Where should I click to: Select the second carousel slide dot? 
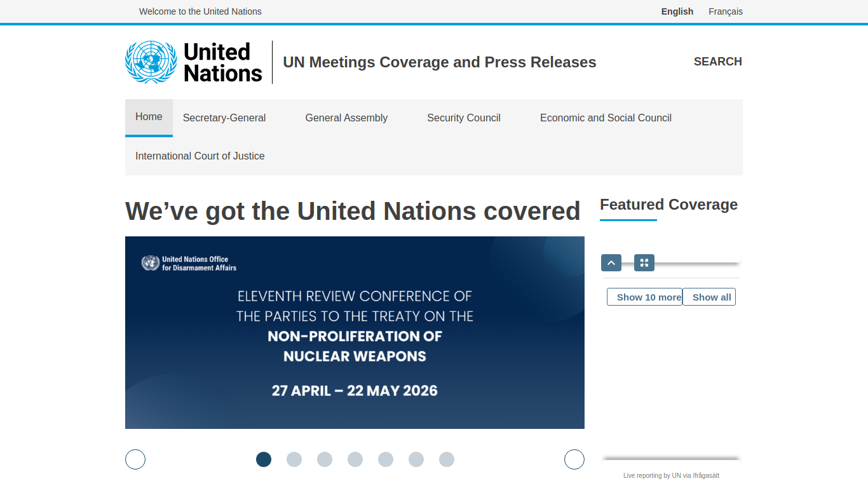[294, 459]
